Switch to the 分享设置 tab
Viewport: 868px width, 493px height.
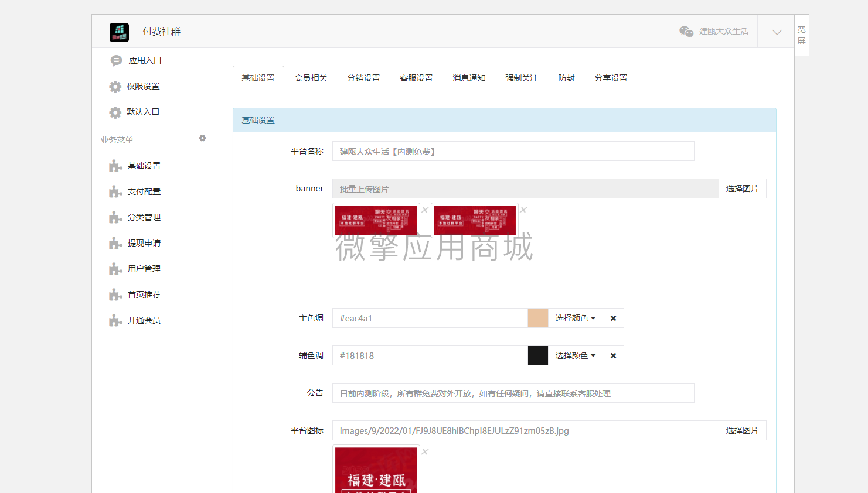click(x=611, y=78)
